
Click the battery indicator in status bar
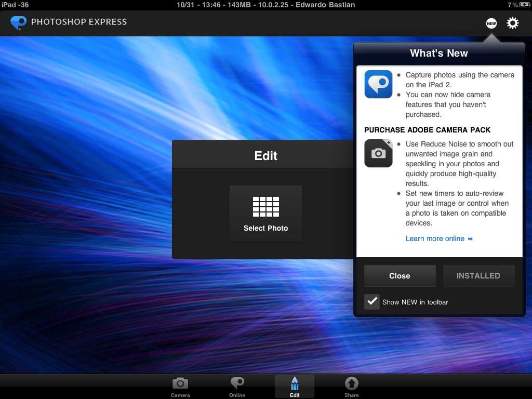click(525, 5)
